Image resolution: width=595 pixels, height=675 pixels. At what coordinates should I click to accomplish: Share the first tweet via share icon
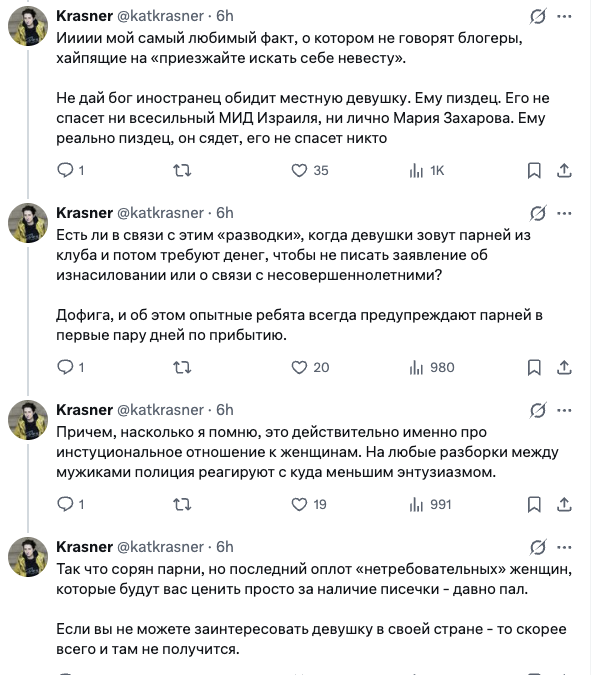click(564, 170)
